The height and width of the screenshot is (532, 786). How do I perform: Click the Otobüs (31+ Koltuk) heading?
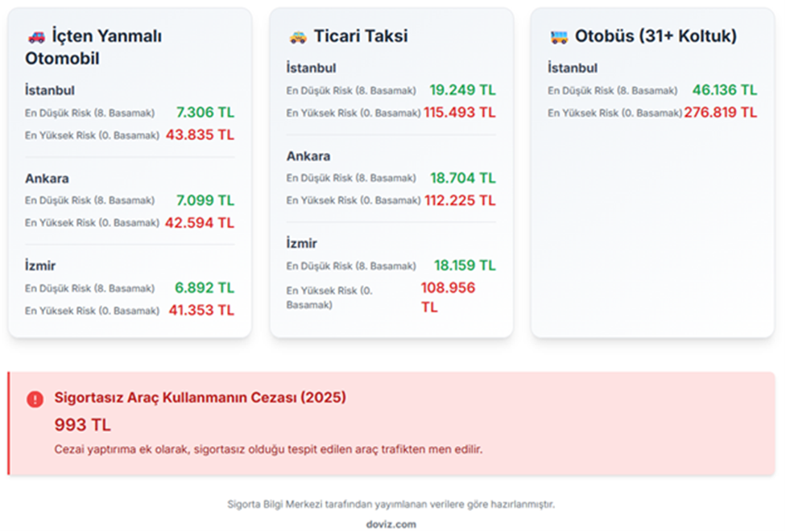click(x=656, y=36)
